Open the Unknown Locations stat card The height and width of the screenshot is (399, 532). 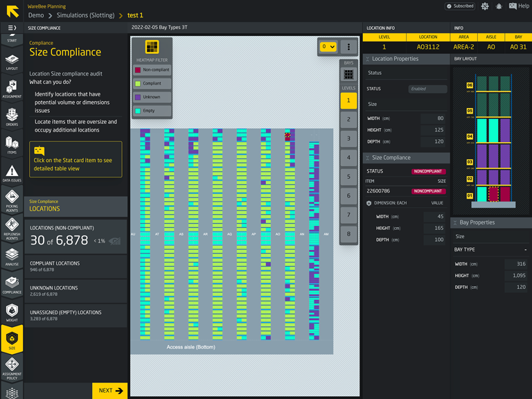pyautogui.click(x=76, y=291)
